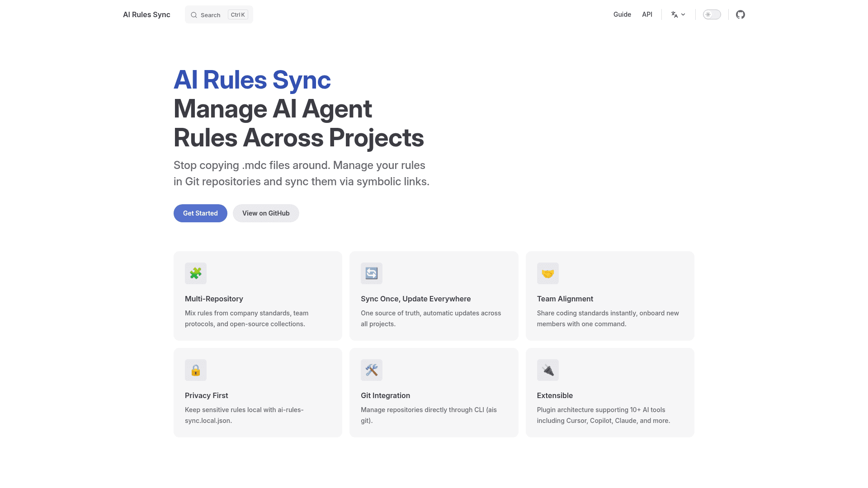Click the Ctrl K shortcut badge
The width and height of the screenshot is (868, 488).
(x=237, y=14)
